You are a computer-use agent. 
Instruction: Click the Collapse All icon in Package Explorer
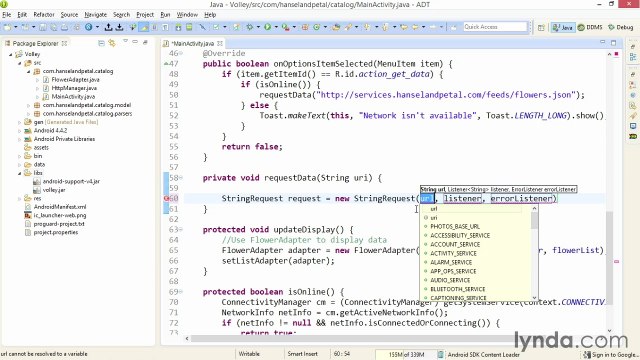click(101, 43)
